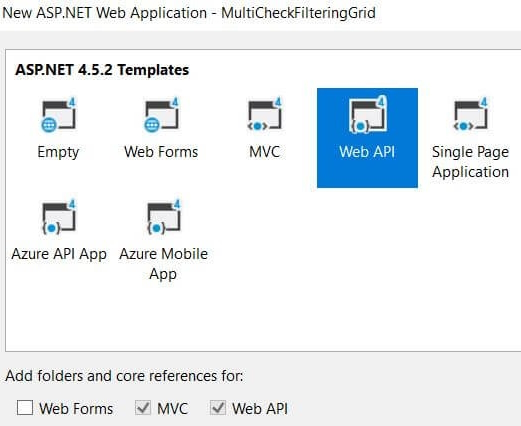Image resolution: width=521 pixels, height=426 pixels.
Task: Toggle the MVC references checkbox
Action: click(x=143, y=407)
